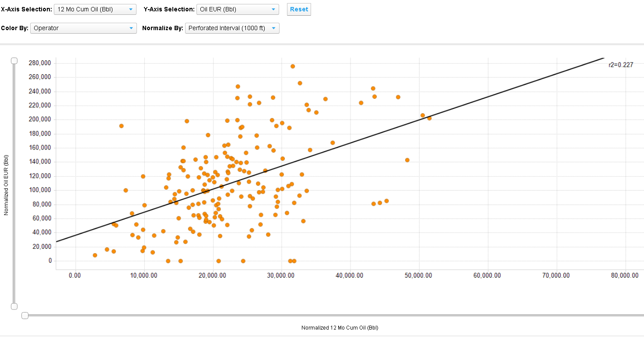The image size is (644, 337).
Task: Select the rightmost orange data point
Action: (429, 118)
